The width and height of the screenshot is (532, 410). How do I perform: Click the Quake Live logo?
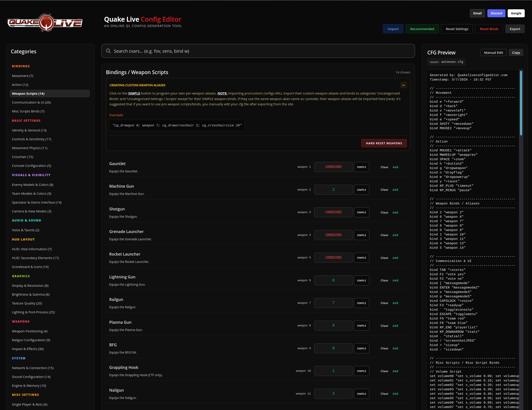coord(45,23)
